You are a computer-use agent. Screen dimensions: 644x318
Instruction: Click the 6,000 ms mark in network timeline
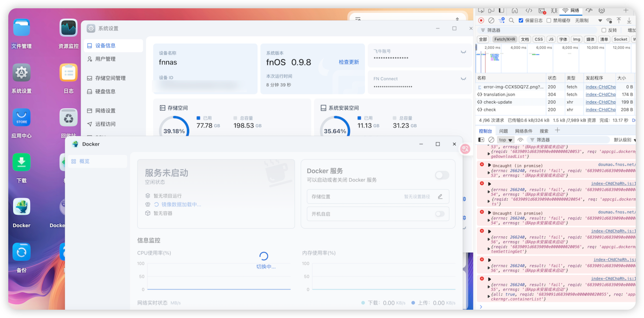pos(544,47)
